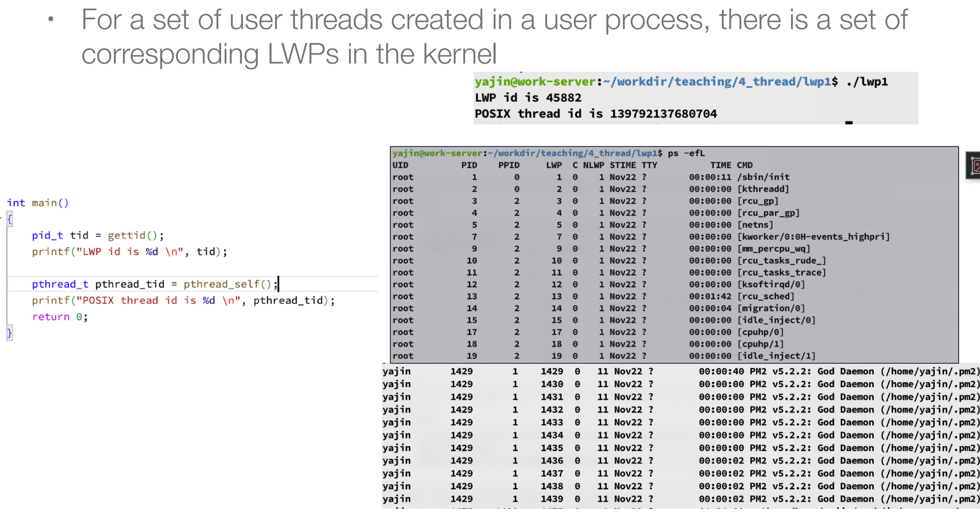Screen dimensions: 980x523
Task: Click the '[migration/0]' process entry
Action: (771, 308)
